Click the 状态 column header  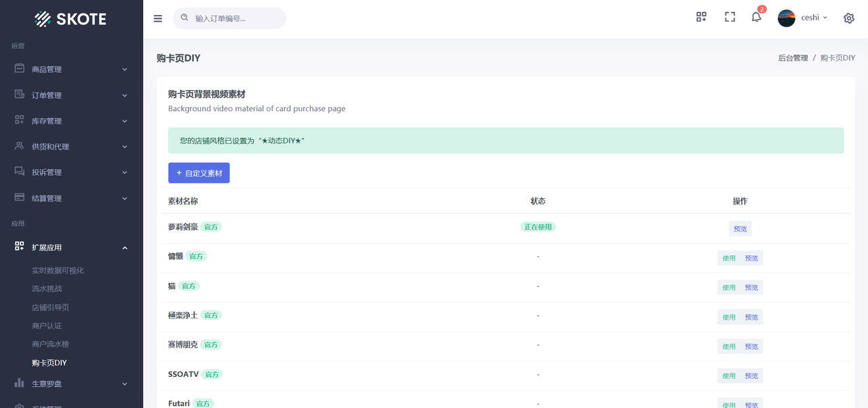(x=538, y=201)
